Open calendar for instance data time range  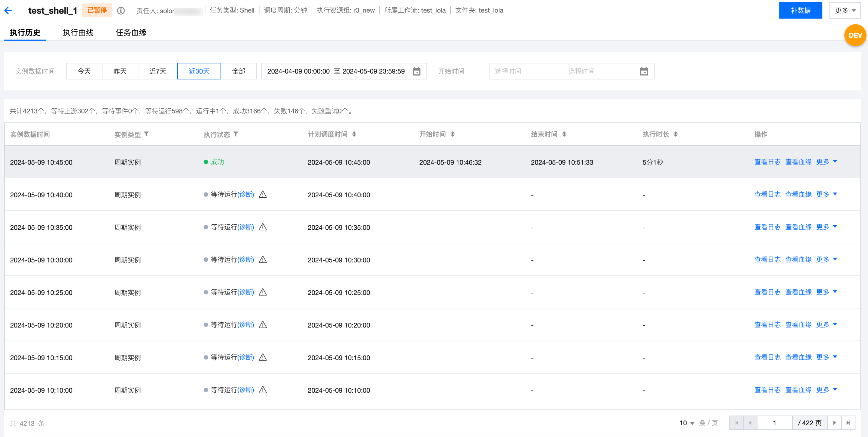pyautogui.click(x=416, y=71)
